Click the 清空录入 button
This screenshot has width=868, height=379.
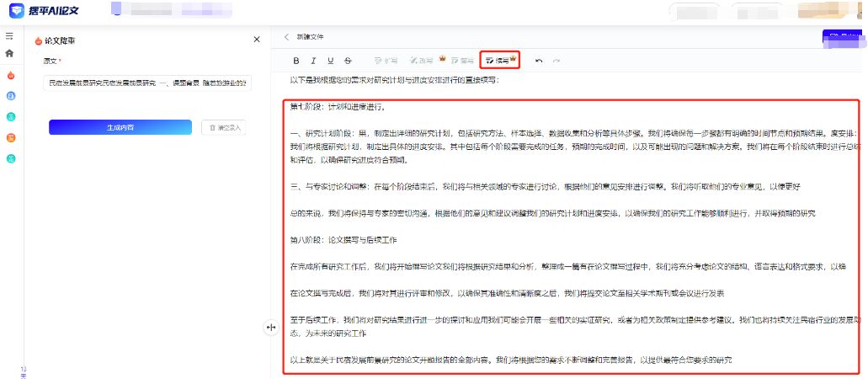(224, 127)
